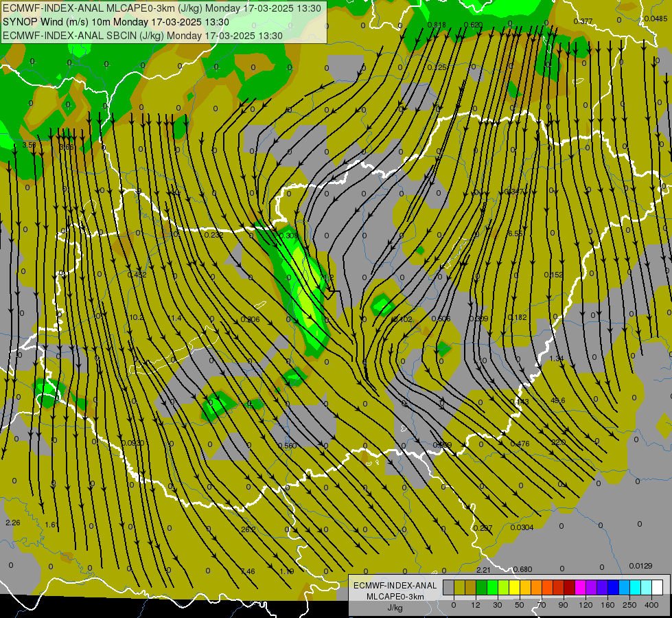Click the map value 0.325

(x=437, y=67)
